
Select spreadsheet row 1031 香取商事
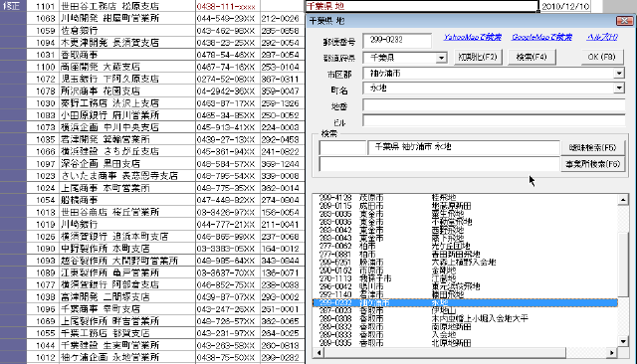coord(166,55)
